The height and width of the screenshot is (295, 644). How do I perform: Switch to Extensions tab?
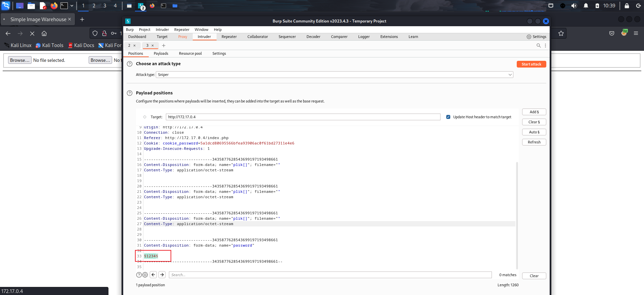[x=389, y=37]
